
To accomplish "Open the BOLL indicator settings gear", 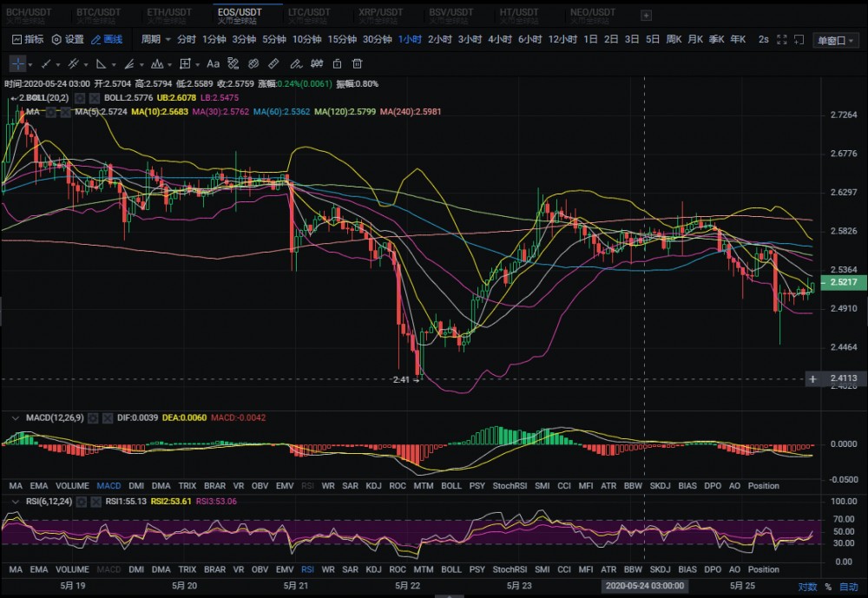I will [79, 98].
